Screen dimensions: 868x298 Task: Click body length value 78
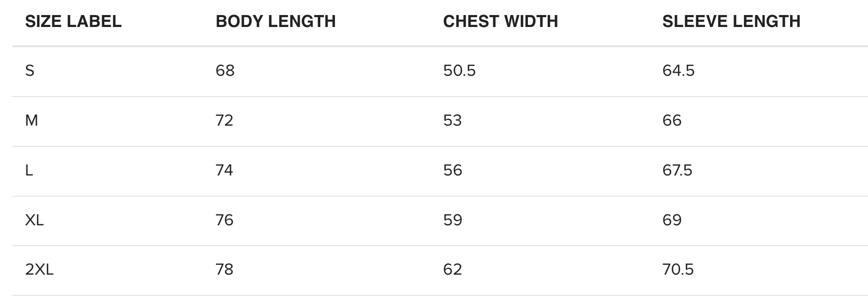224,269
